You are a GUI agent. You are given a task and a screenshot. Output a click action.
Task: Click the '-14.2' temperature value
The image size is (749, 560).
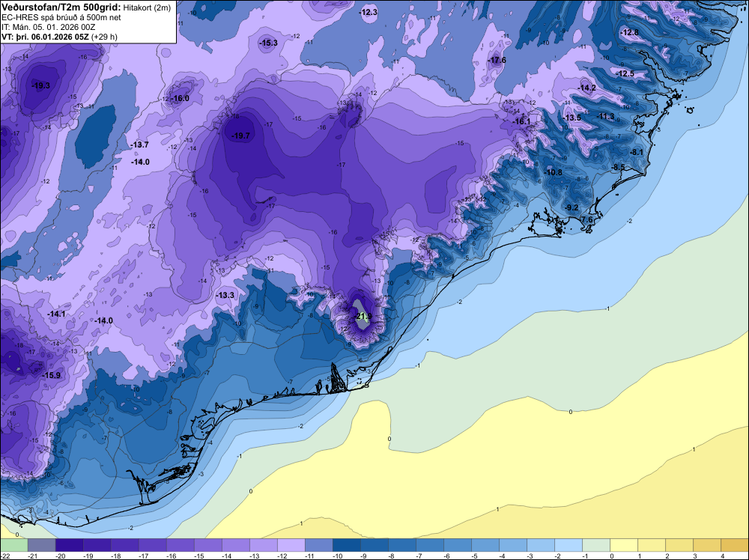[x=587, y=88]
